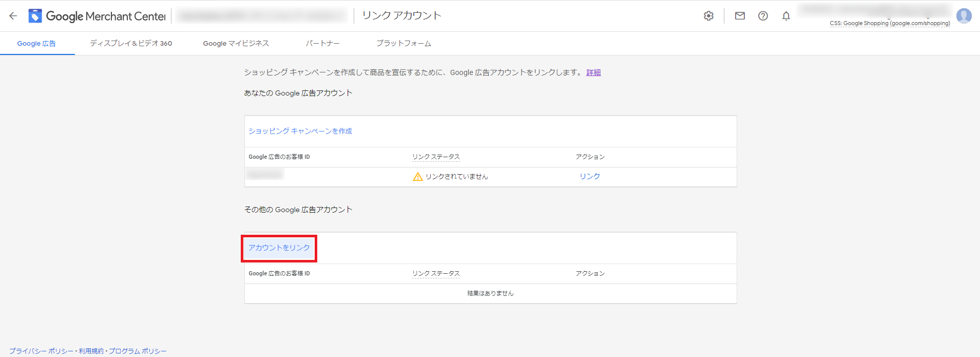
Task: Click the リンク action link
Action: tap(590, 176)
